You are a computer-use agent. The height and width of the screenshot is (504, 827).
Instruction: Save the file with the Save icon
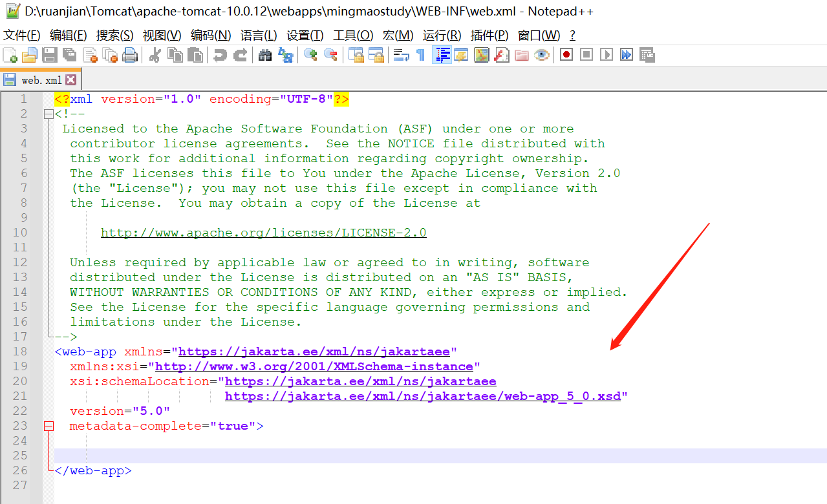pos(50,55)
